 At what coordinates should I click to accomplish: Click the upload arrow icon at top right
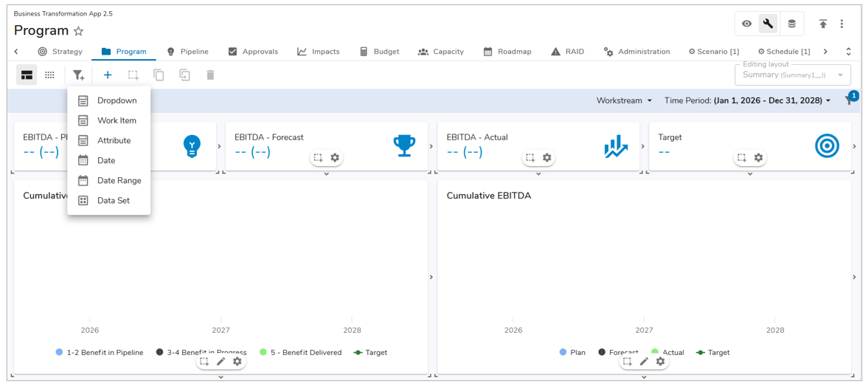point(823,24)
